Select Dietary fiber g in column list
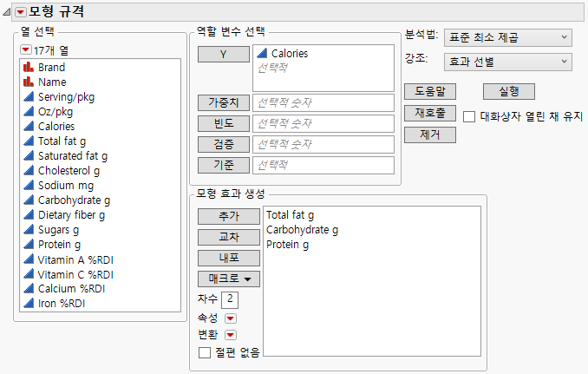The height and width of the screenshot is (374, 588). (71, 214)
